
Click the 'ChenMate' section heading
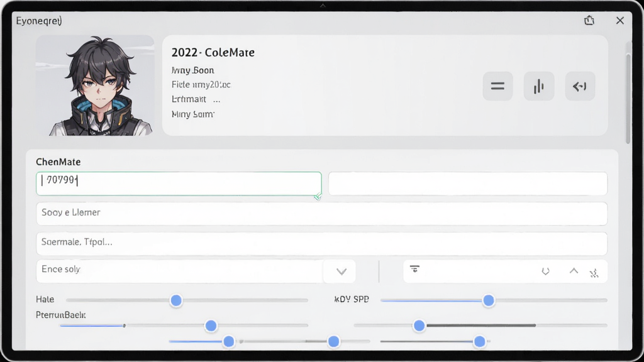(58, 162)
